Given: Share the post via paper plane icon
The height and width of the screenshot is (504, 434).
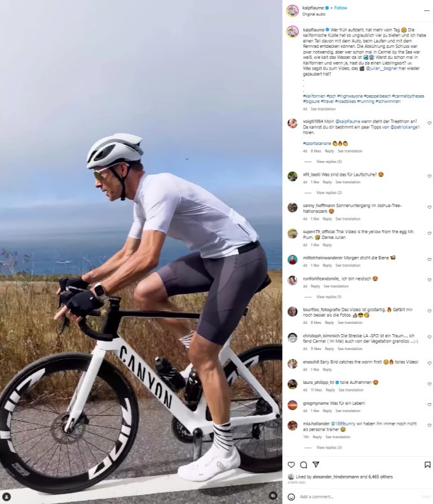Looking at the screenshot, I should [x=316, y=464].
